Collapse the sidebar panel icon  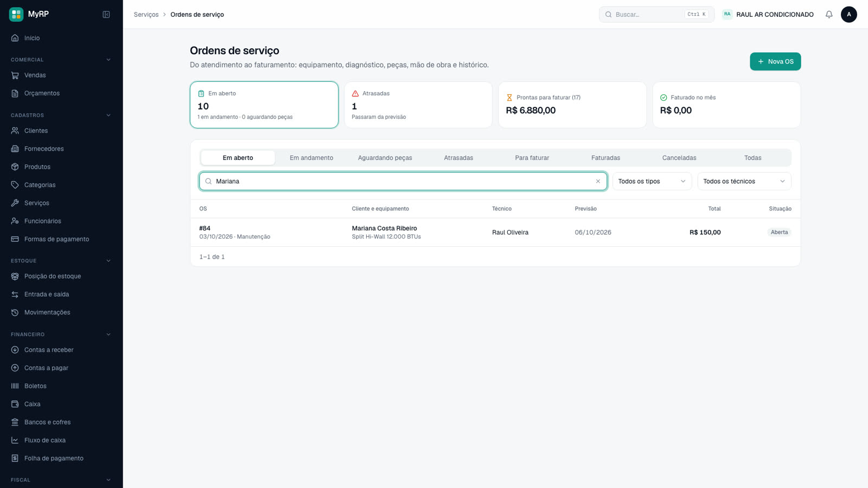point(106,14)
